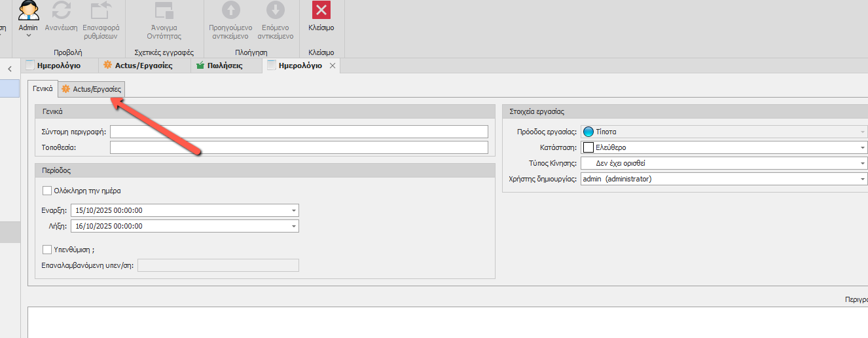Open the inner Actus/Εργασίες tab
The width and height of the screenshot is (868, 338).
(91, 89)
